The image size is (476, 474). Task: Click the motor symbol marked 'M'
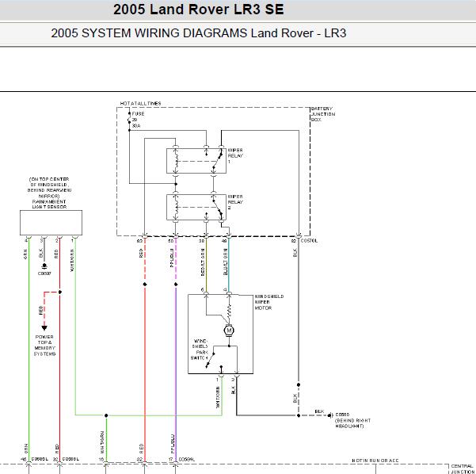pos(229,331)
